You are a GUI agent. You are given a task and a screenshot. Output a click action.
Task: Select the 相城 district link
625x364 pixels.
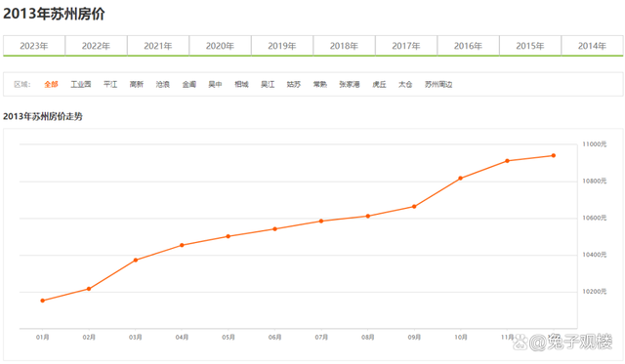pos(241,84)
